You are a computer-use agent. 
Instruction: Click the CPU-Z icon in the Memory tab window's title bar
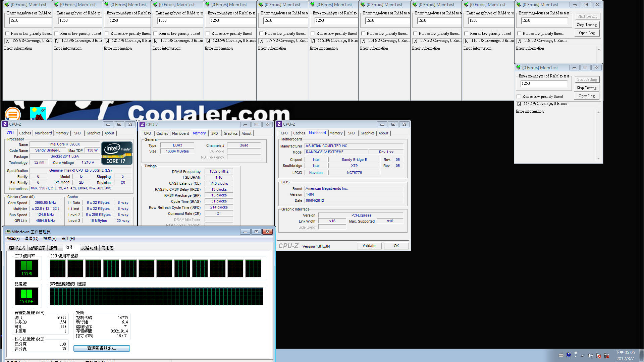click(x=142, y=125)
